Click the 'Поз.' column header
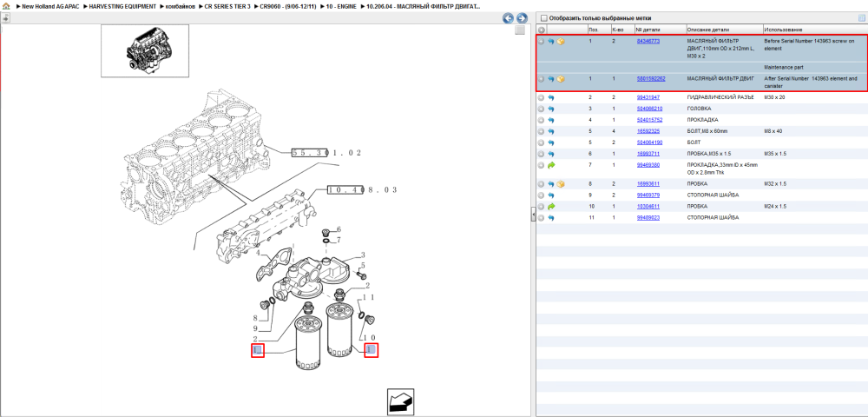 pyautogui.click(x=594, y=30)
